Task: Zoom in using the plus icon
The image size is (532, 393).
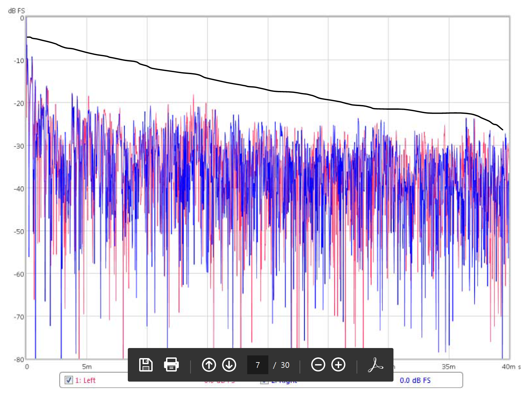Action: tap(338, 365)
